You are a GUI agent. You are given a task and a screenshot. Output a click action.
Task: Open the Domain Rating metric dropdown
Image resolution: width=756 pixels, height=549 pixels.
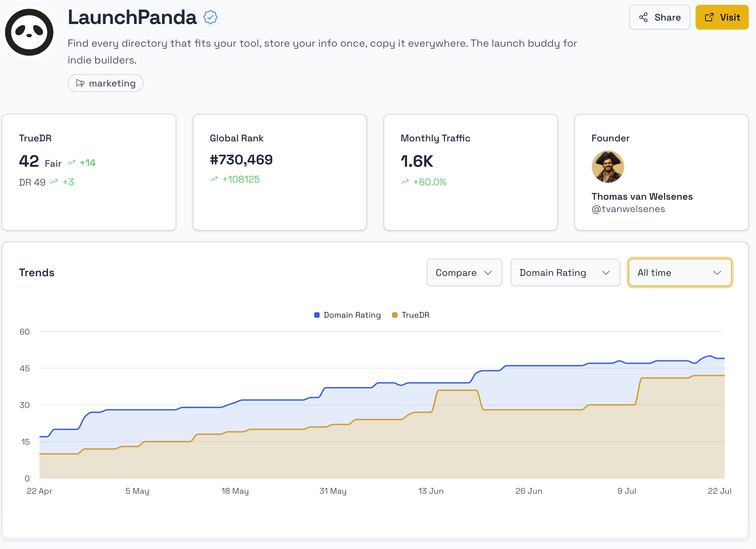565,272
